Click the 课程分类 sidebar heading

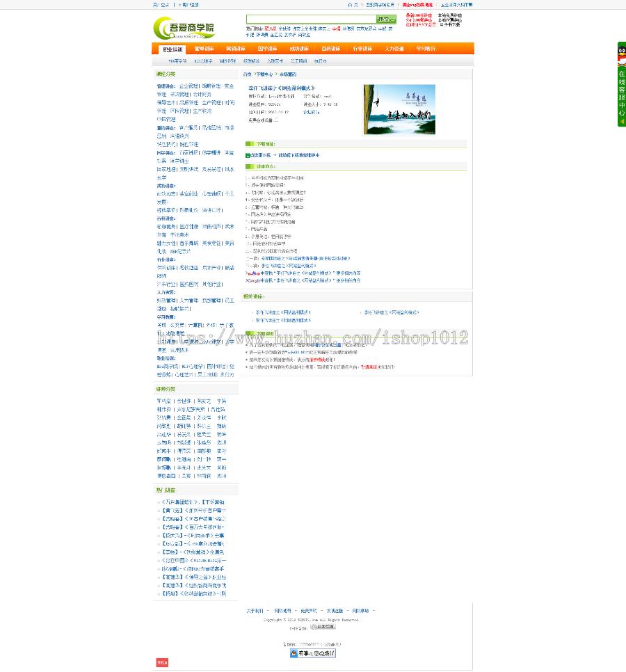tap(166, 74)
